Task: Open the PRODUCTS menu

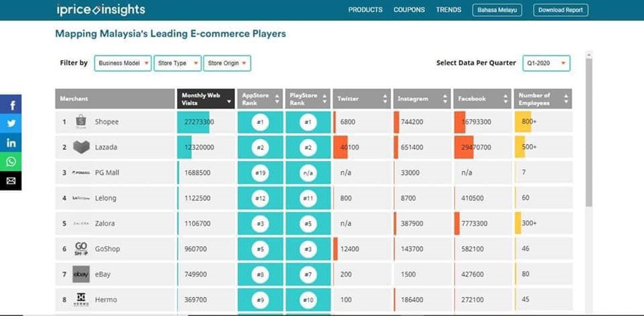Action: click(x=366, y=10)
